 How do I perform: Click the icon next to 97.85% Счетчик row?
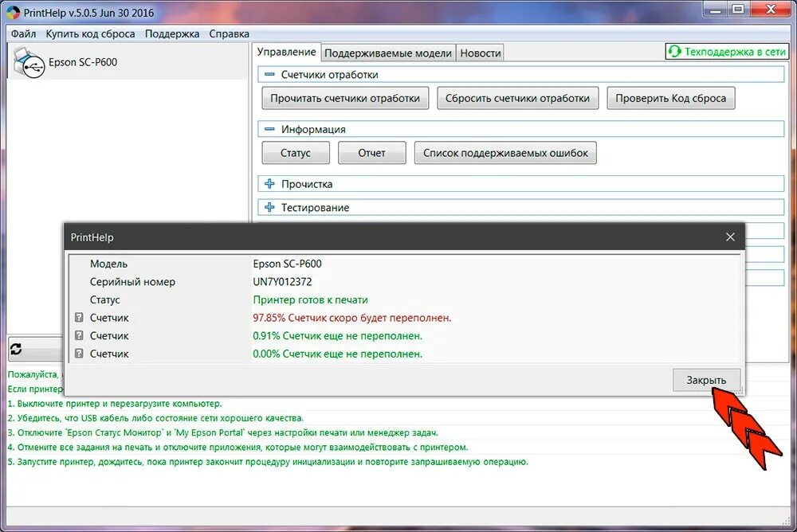click(x=79, y=318)
